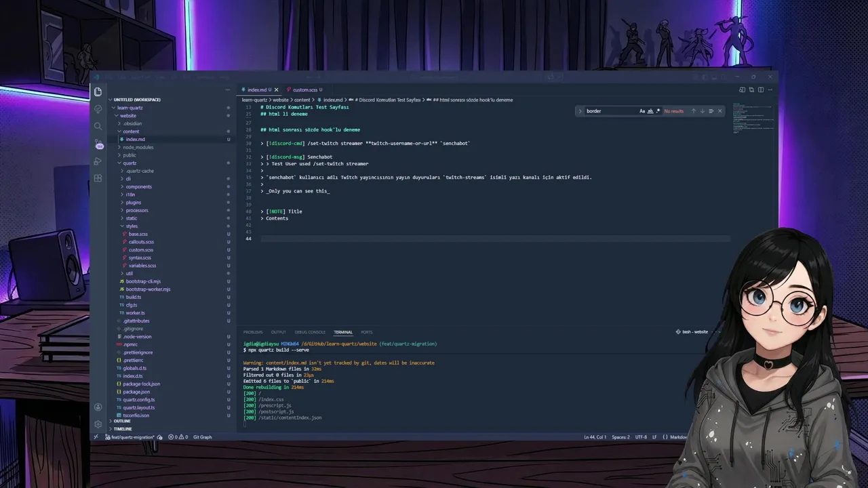Switch to the PROBLEMS panel tab
Viewport: 868px width, 488px height.
253,332
